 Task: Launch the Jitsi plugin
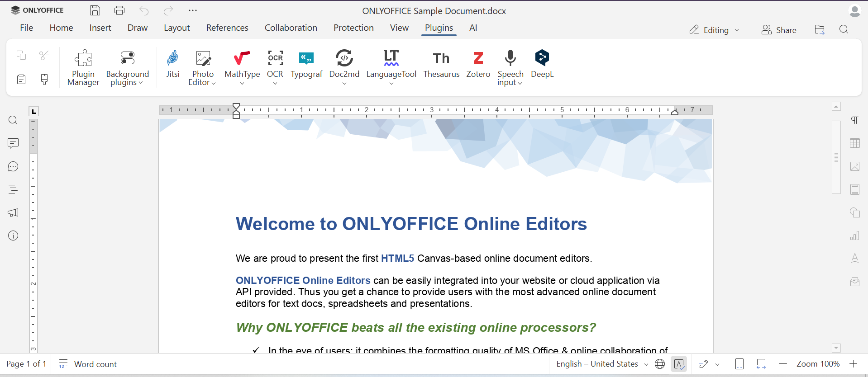pos(173,64)
